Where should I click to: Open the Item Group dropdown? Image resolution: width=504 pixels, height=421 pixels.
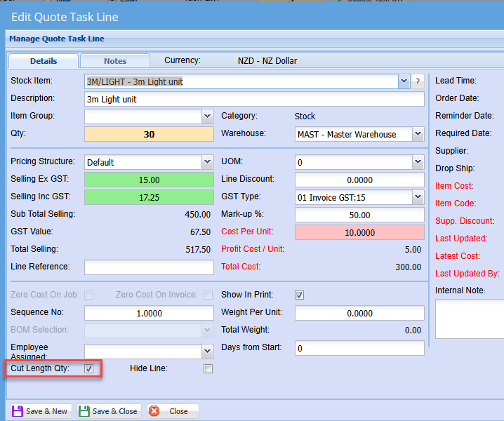point(207,116)
